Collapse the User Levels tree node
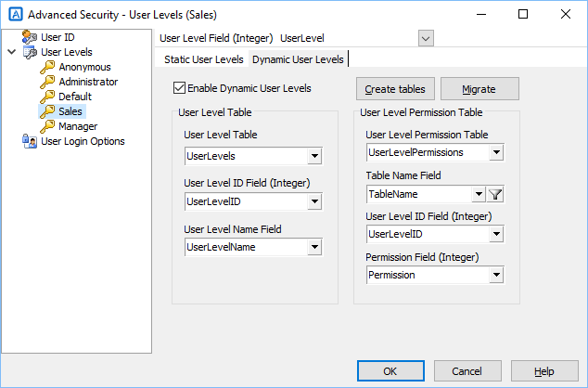Image resolution: width=588 pixels, height=388 pixels. coord(12,52)
